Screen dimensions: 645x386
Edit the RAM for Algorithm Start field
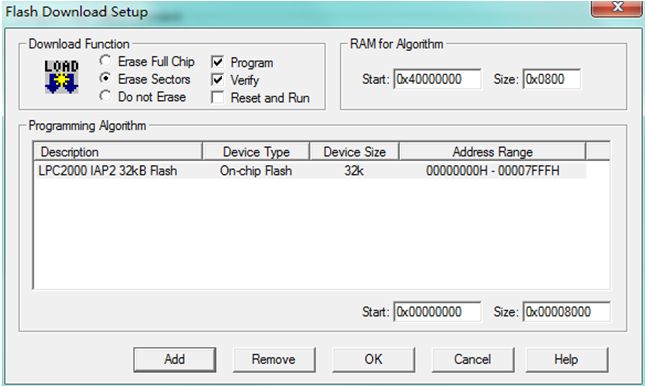click(437, 79)
